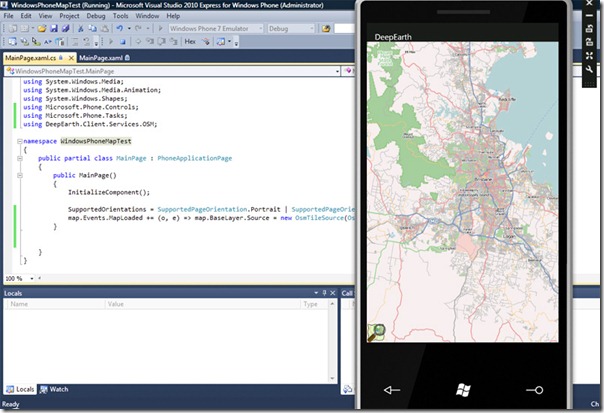
Task: Collapse the MainPage class block
Action: click(x=20, y=158)
